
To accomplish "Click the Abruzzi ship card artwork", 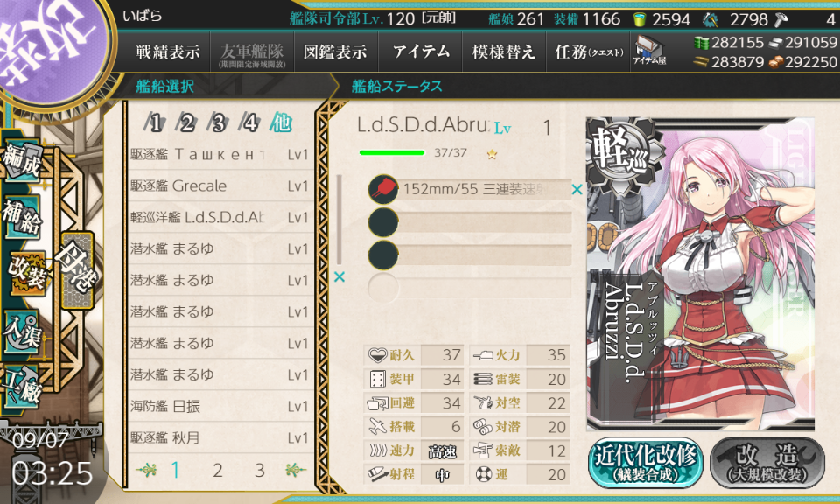I will click(700, 274).
